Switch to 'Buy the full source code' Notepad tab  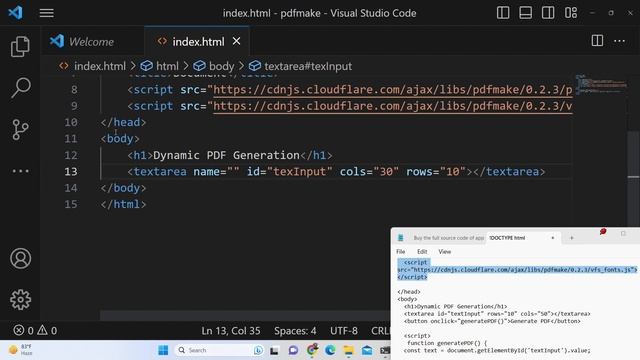(x=448, y=238)
